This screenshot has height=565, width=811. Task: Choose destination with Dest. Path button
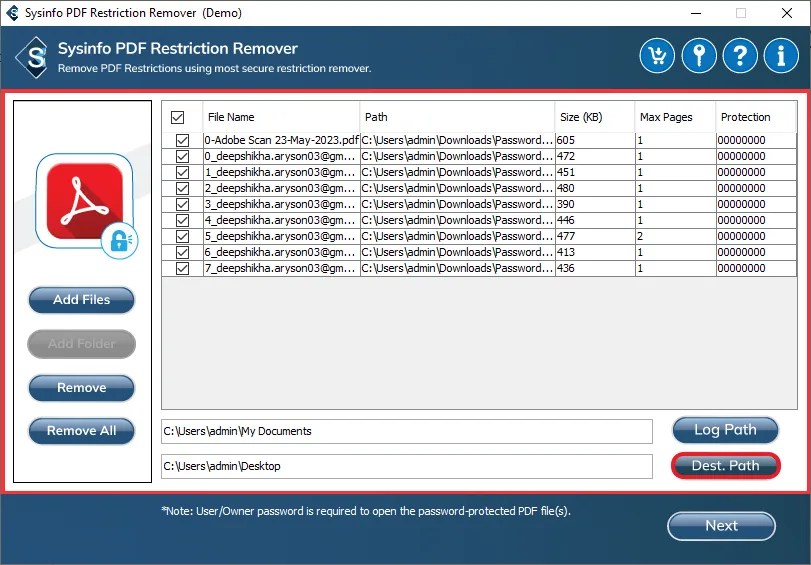point(725,465)
